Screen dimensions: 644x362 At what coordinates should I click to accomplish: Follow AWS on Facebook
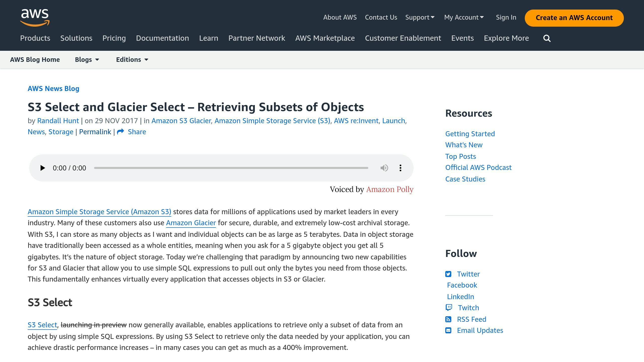462,285
